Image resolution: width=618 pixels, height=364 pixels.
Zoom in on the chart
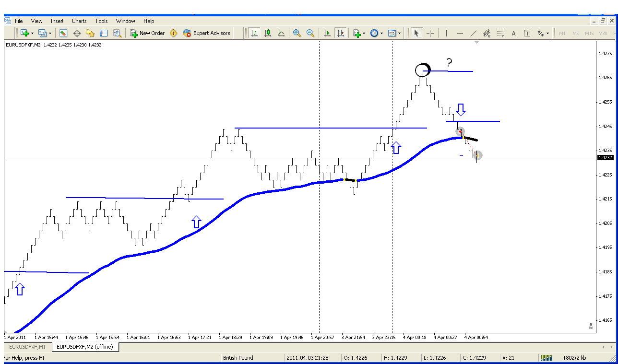[x=297, y=33]
